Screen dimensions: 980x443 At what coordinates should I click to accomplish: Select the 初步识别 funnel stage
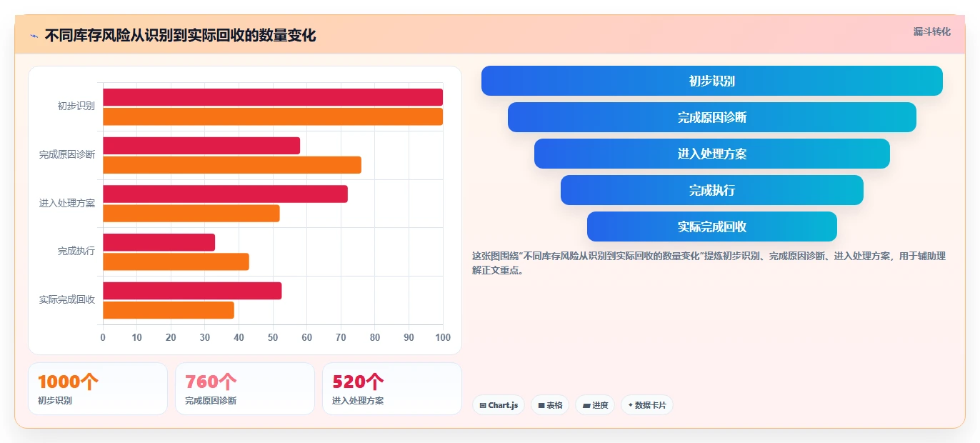pyautogui.click(x=711, y=81)
